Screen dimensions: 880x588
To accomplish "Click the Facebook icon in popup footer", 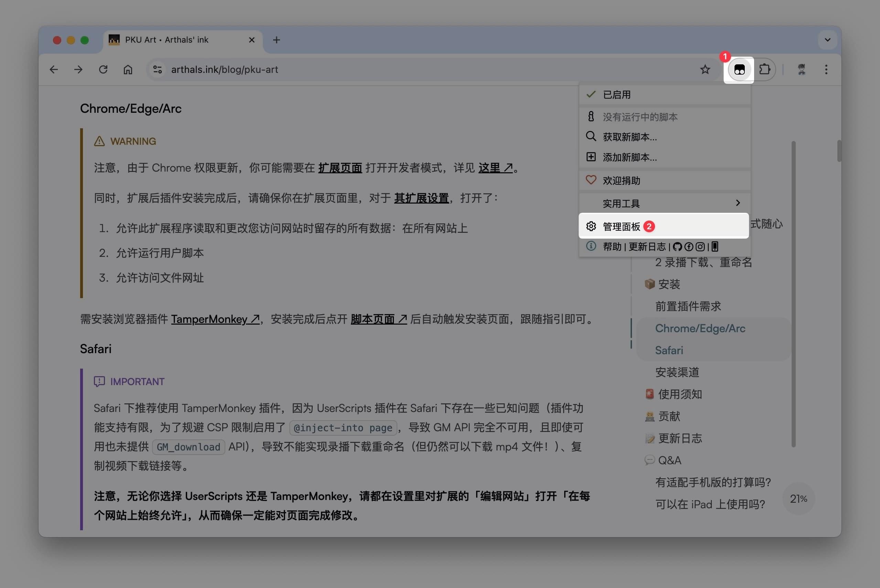I will [689, 247].
